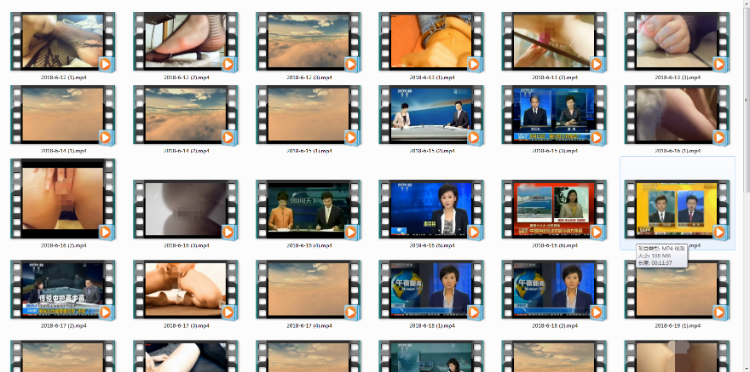Click the play badge on 2018-6-18 (1).mp4
750x372 pixels.
click(474, 313)
